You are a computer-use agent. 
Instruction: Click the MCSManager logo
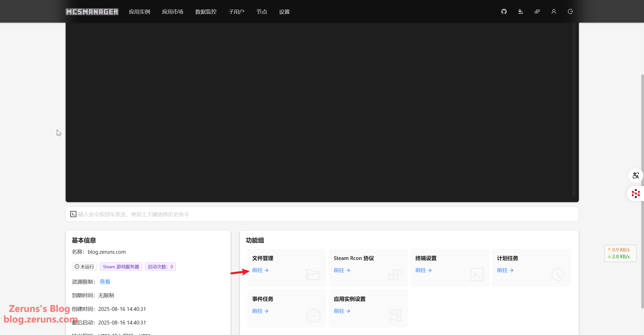pyautogui.click(x=92, y=12)
